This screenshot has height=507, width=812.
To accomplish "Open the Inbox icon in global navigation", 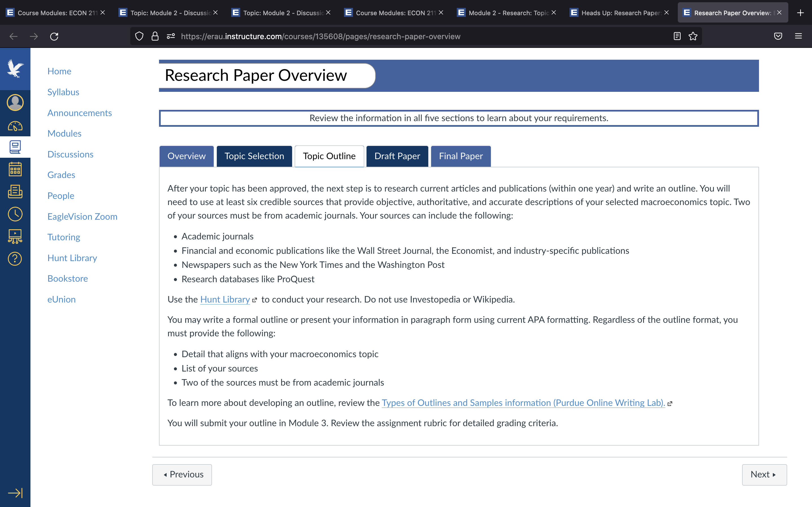I will [15, 192].
